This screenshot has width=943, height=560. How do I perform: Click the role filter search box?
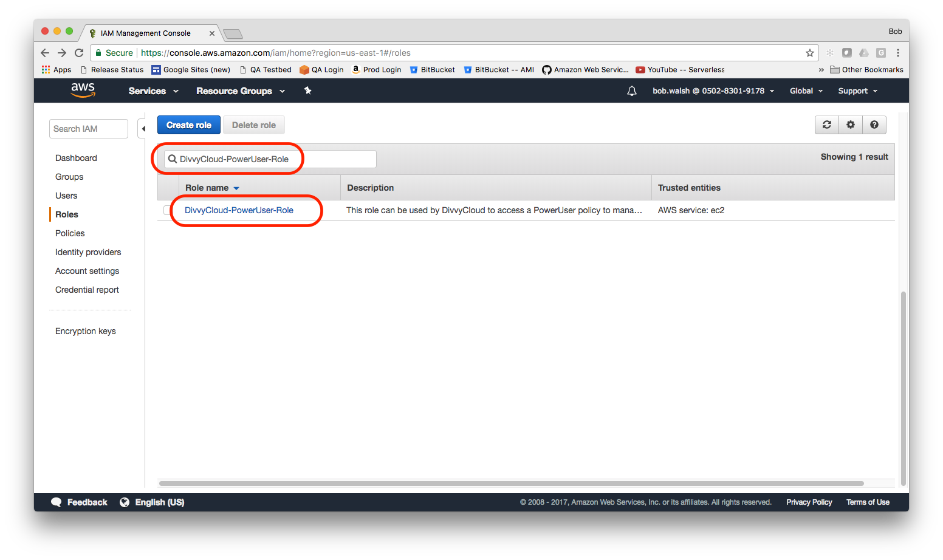(x=270, y=159)
